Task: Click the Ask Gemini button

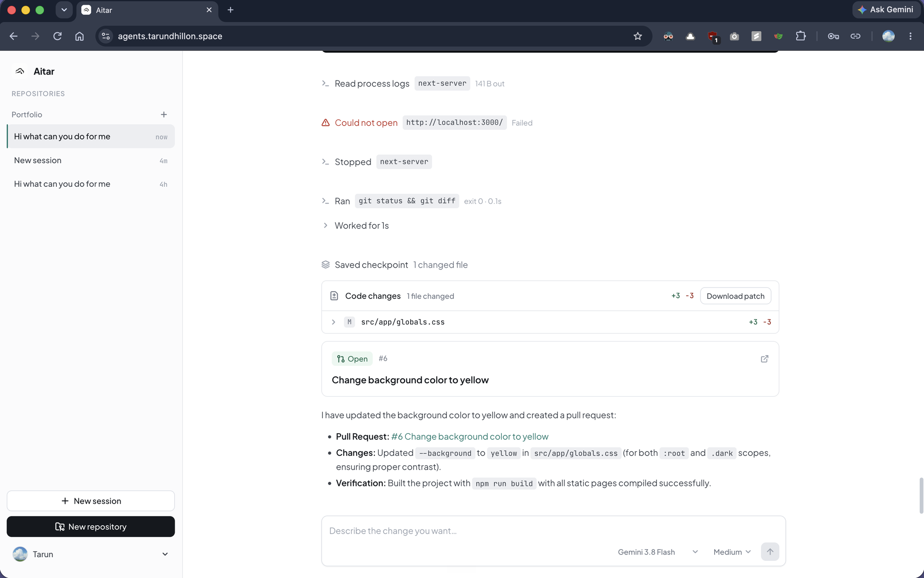Action: click(x=885, y=10)
